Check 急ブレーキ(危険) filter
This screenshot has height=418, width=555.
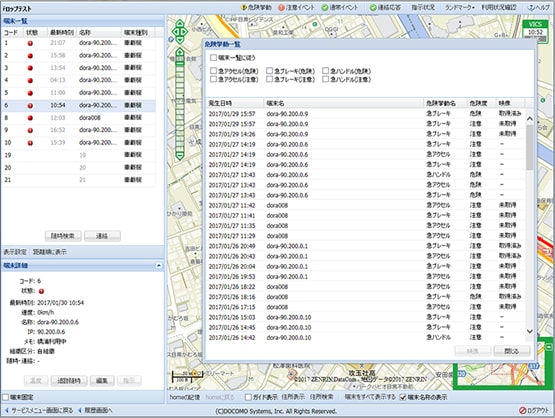tap(269, 70)
